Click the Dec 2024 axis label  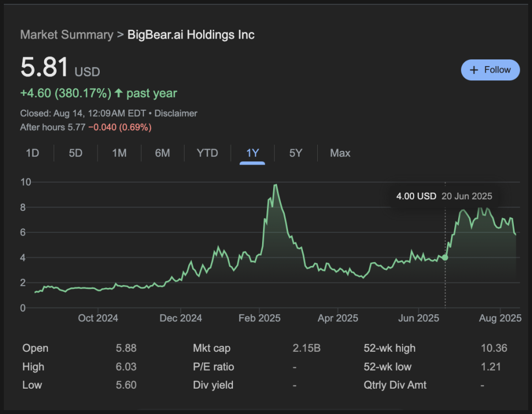[x=181, y=318]
